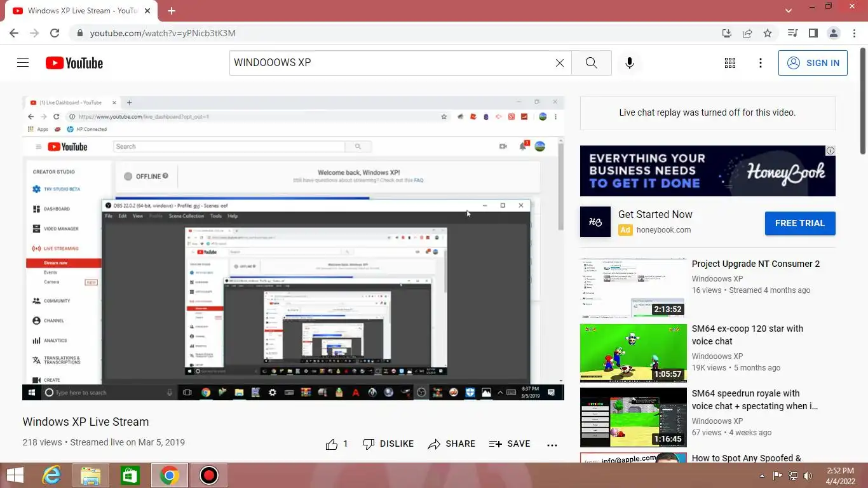
Task: Open SM64 speedrun royale video thumbnail
Action: 634,417
